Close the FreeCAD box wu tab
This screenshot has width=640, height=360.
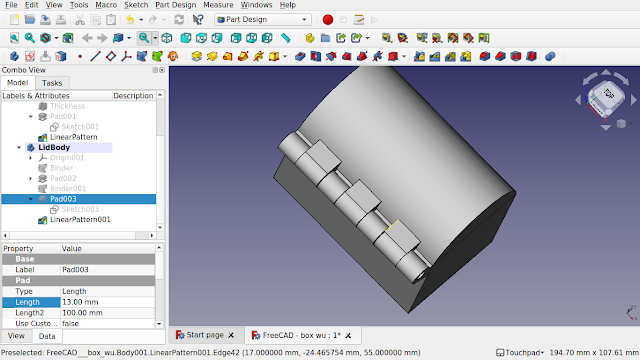(x=348, y=336)
